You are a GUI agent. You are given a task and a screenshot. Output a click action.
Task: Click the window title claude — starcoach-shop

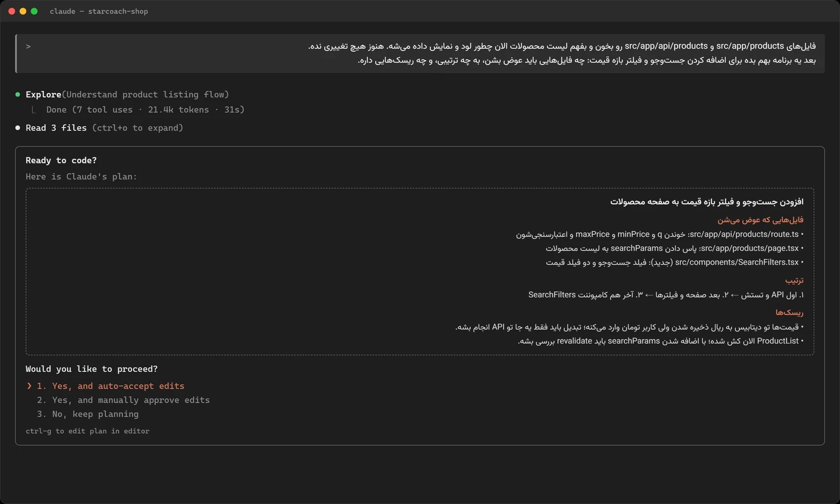99,11
